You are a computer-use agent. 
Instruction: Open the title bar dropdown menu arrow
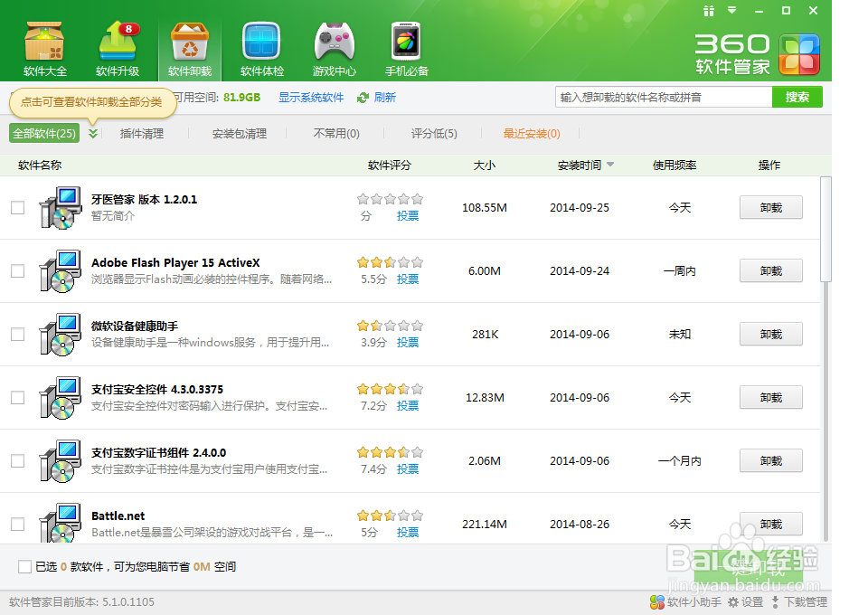coord(732,10)
